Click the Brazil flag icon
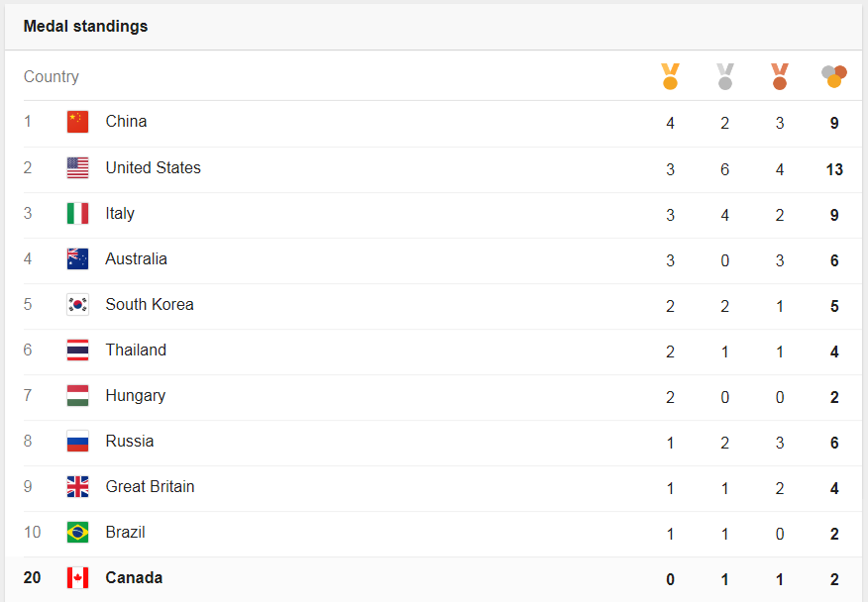Image resolution: width=868 pixels, height=602 pixels. (x=77, y=533)
